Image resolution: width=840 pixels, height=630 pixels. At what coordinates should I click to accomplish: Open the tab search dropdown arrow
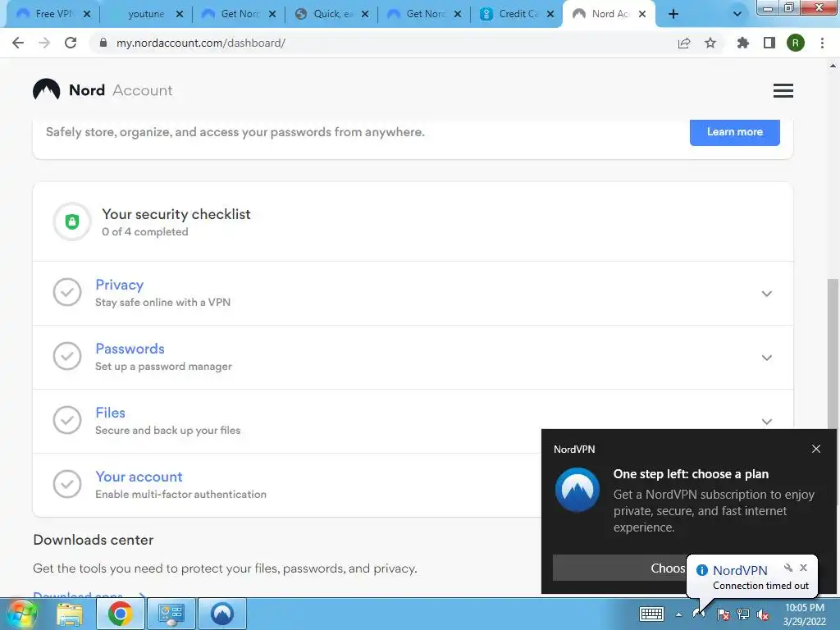737,15
